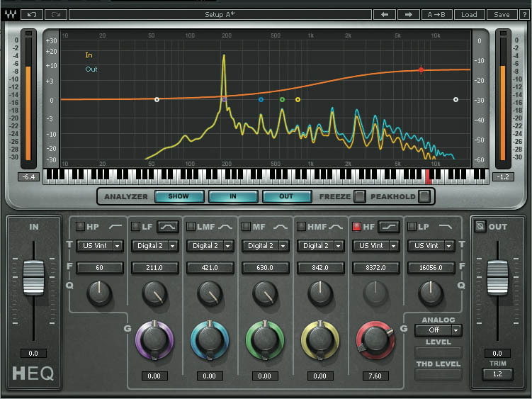Screen dimensions: 532x399
Task: Click the highlighted red piano key
Action: [x=428, y=177]
